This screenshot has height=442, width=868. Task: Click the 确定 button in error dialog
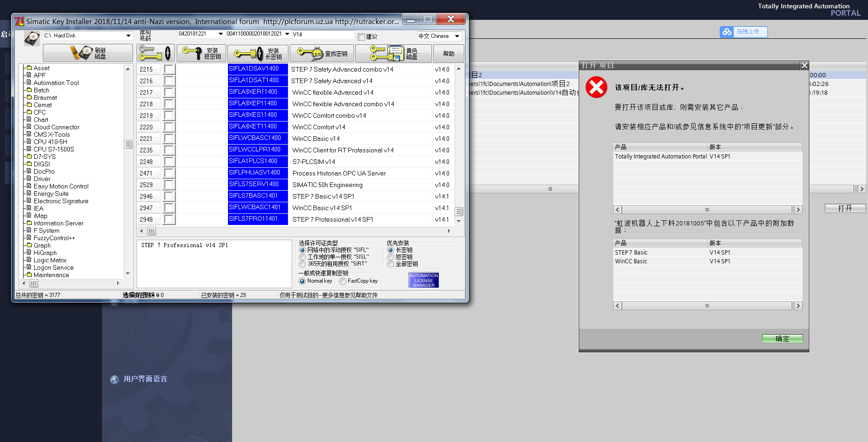pyautogui.click(x=782, y=339)
